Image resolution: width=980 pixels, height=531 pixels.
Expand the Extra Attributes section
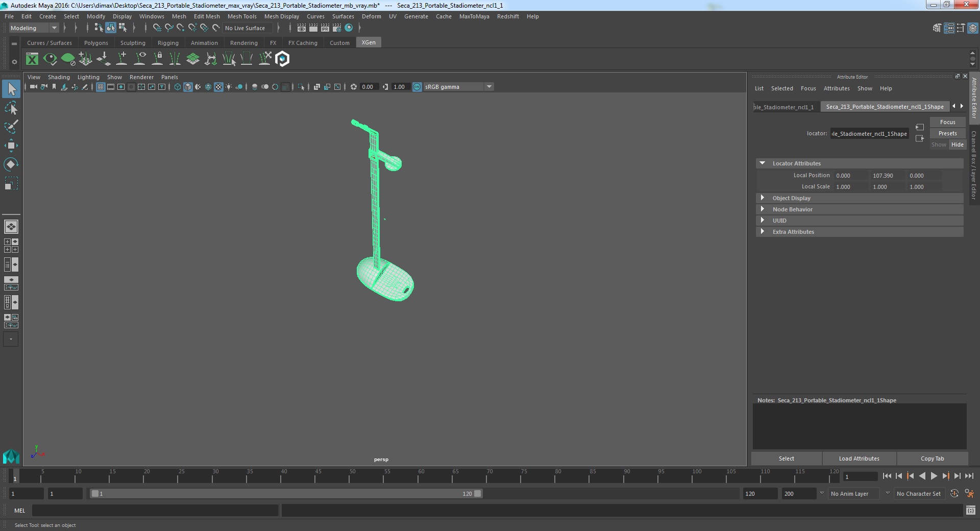tap(762, 232)
